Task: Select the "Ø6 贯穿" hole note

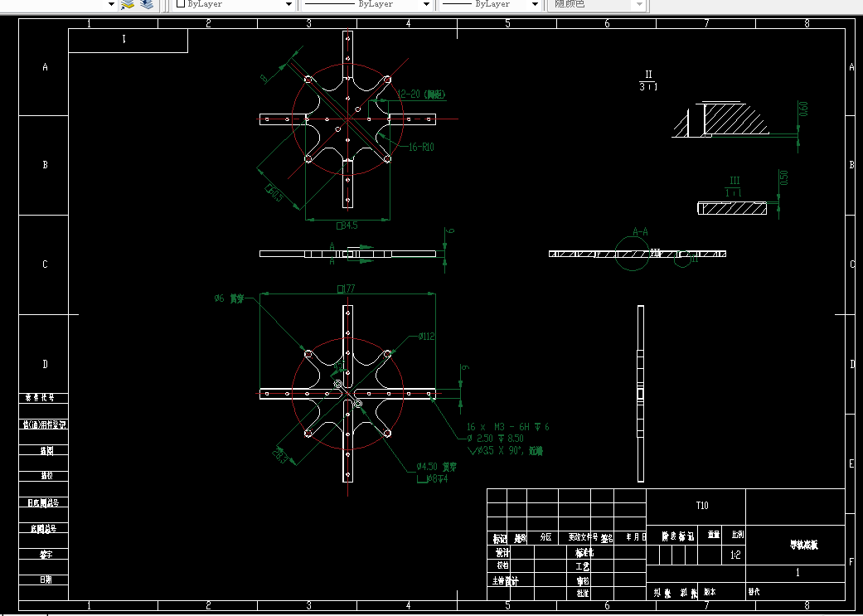Action: point(229,298)
